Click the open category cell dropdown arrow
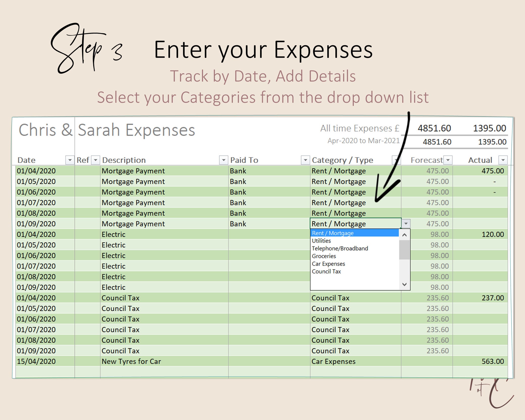525x420 pixels. [x=406, y=223]
